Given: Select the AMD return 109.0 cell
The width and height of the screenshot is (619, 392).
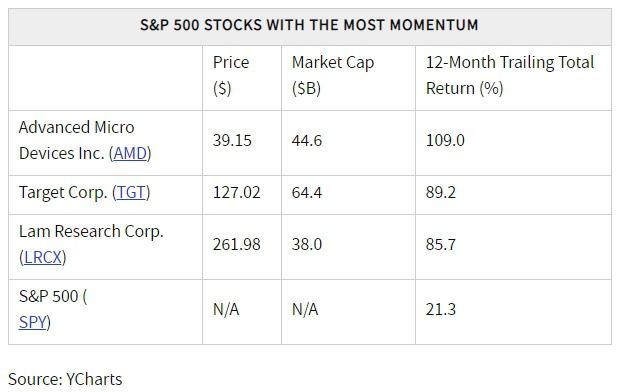Looking at the screenshot, I should tap(513, 143).
